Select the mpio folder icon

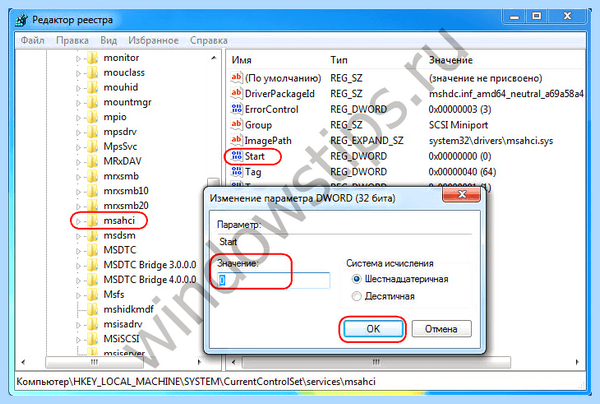[92, 117]
